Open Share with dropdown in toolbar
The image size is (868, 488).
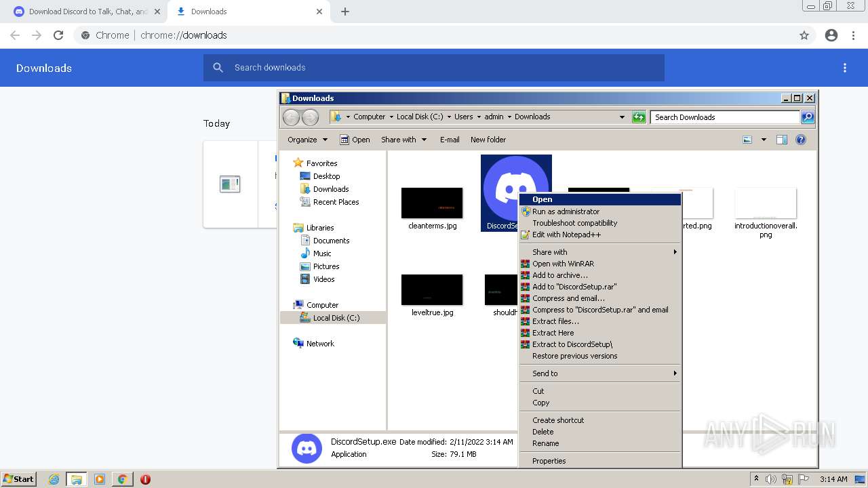tap(404, 140)
